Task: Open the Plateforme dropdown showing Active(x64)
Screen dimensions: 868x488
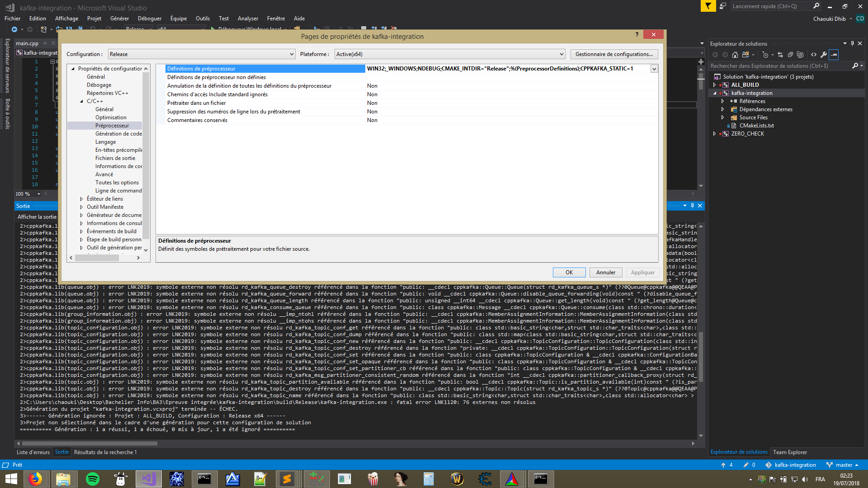Action: 450,54
